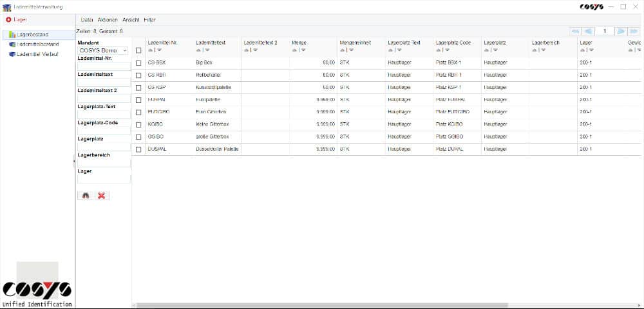Collapse the filter panel splitter handle
The image size is (644, 309).
click(x=74, y=162)
